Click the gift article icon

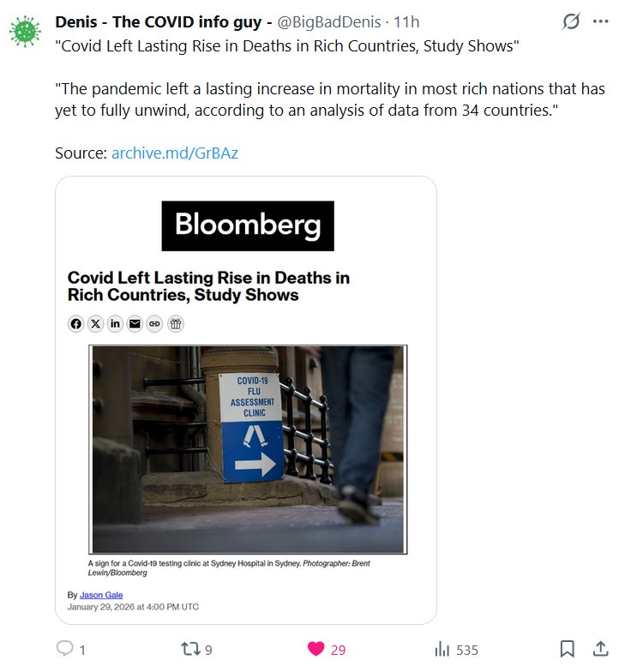point(175,323)
